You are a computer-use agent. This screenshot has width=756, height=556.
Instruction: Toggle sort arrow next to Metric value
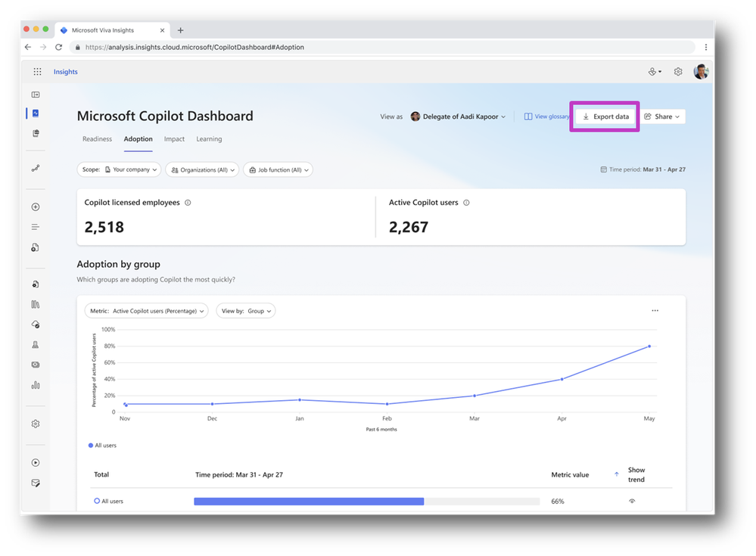(617, 474)
